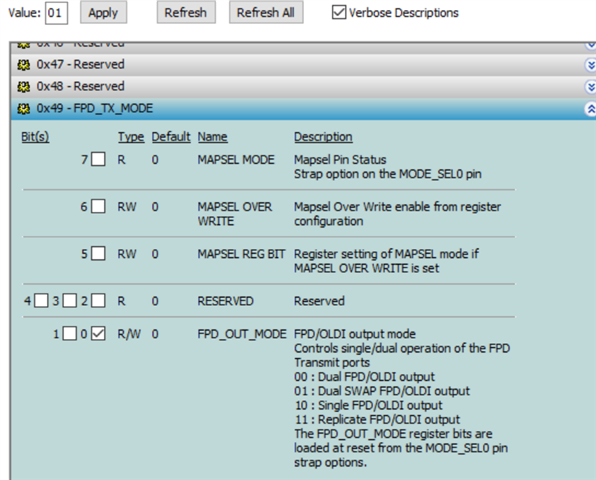Click '10 : Single FPD/OLDI output' text
Screen dimensions: 596x480
(x=368, y=405)
